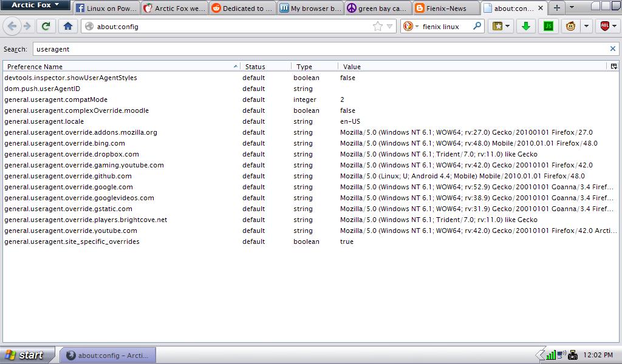The width and height of the screenshot is (622, 364).
Task: Select general.useragent.override.youtube.com row
Action: (311, 231)
